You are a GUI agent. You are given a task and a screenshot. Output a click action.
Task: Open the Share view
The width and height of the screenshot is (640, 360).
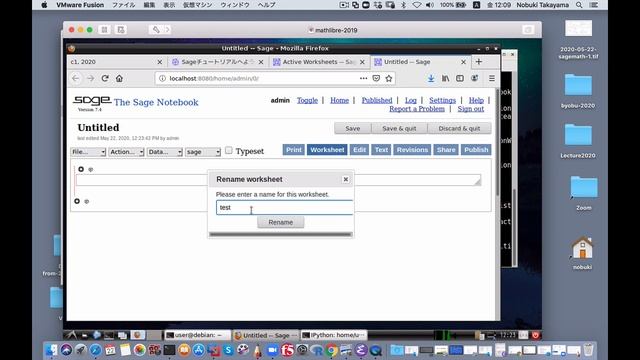(446, 150)
